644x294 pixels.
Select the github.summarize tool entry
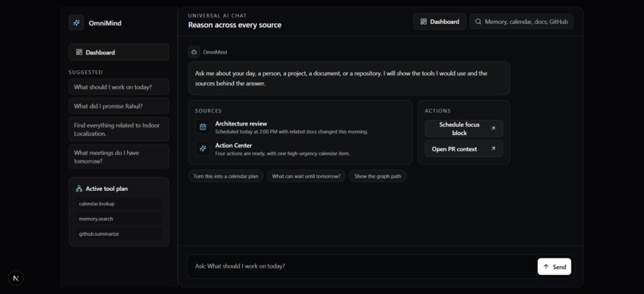(x=119, y=233)
